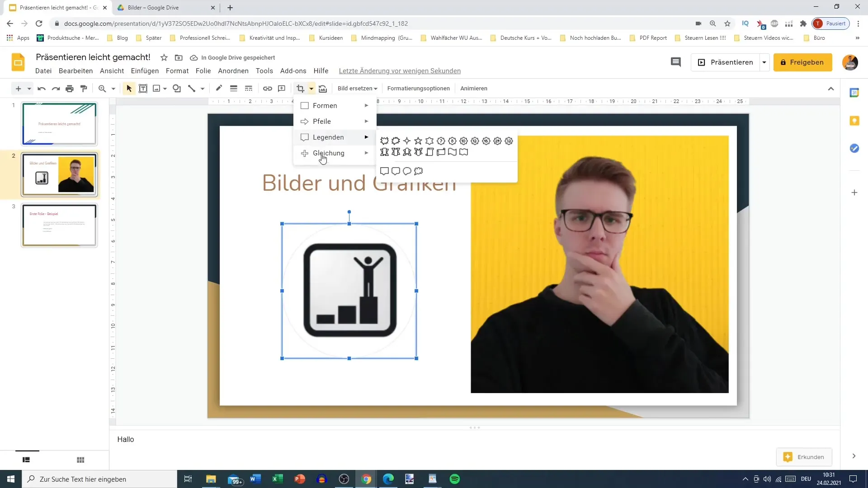Open Formatierungsoptionen
This screenshot has width=868, height=488.
(418, 89)
